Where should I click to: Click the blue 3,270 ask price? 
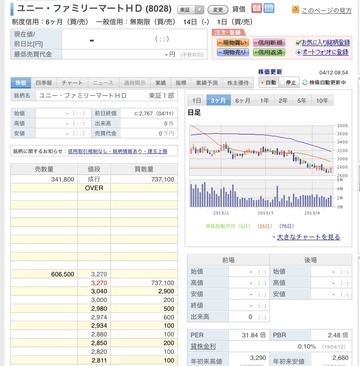pos(99,274)
